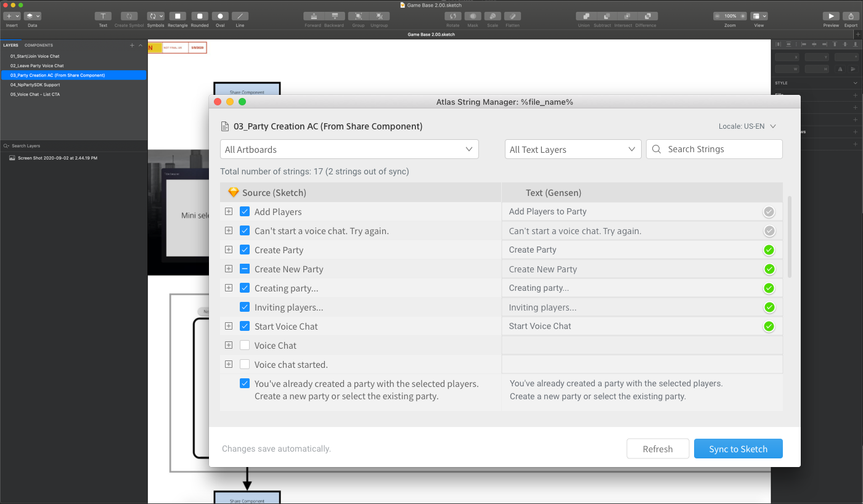Click the Scale tool icon
Screen dimensions: 863x504
[x=493, y=16]
